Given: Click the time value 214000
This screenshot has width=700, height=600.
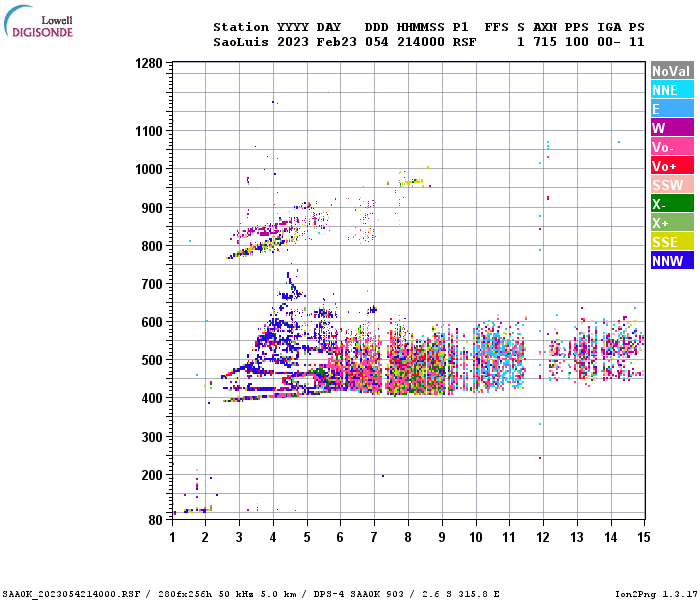Looking at the screenshot, I should (421, 42).
